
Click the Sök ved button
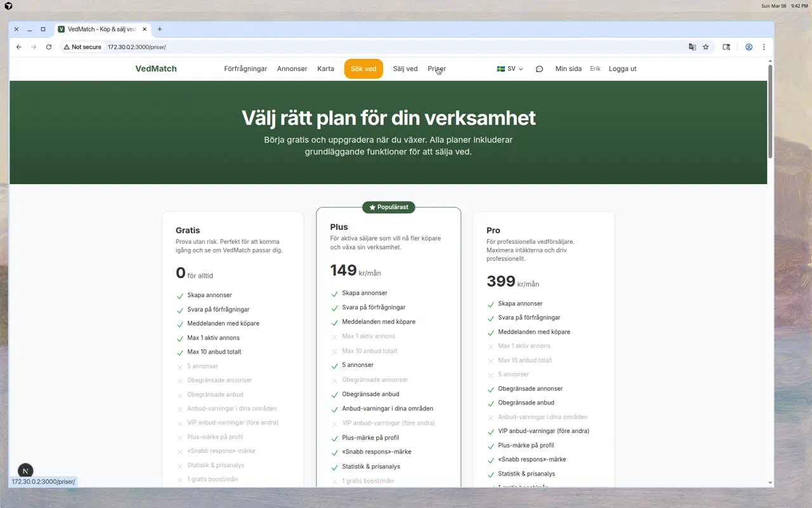coord(363,69)
